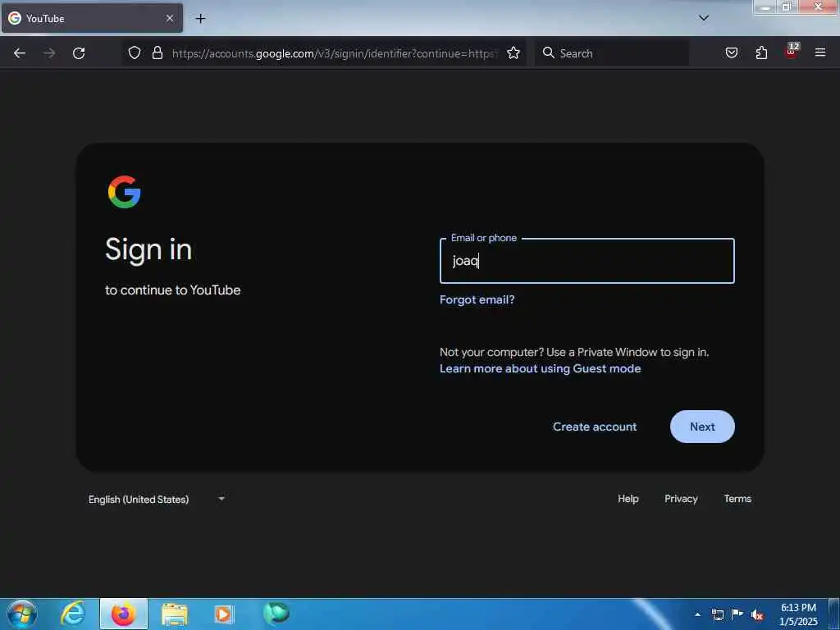Click the magnifier icon in Search box
The height and width of the screenshot is (630, 840).
pos(548,52)
